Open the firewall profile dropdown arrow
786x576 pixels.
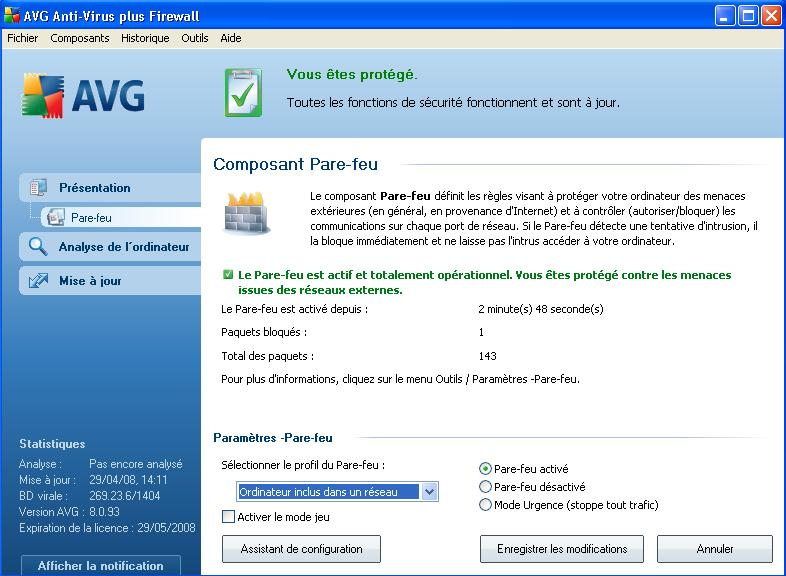click(x=429, y=492)
